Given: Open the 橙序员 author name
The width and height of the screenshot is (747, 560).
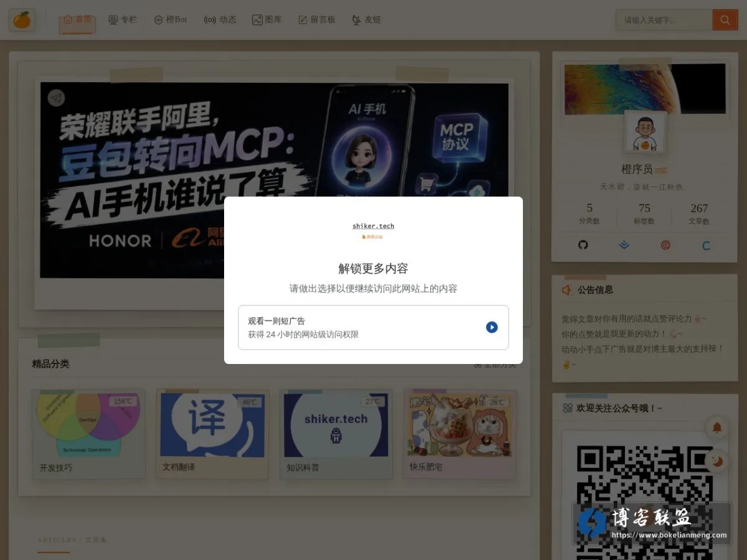Looking at the screenshot, I should (637, 169).
